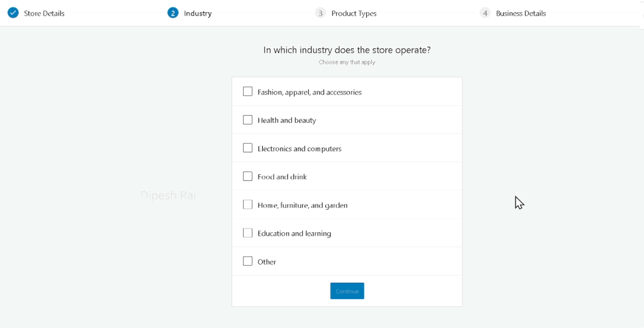Toggle the Home, furniture, and garden checkbox
Image resolution: width=644 pixels, height=328 pixels.
[x=248, y=205]
